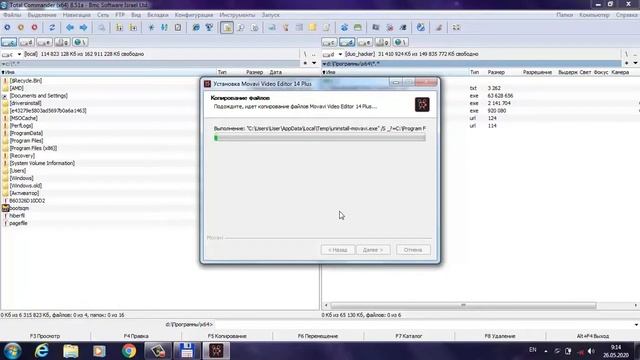Viewport: 640px width, 360px height.
Task: Open network drive button in left panel
Action: click(80, 42)
